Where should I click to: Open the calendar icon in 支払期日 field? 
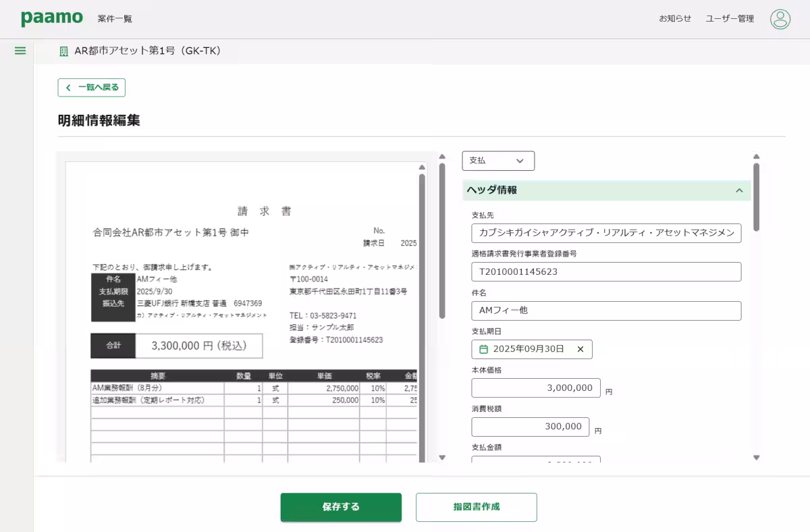[484, 349]
